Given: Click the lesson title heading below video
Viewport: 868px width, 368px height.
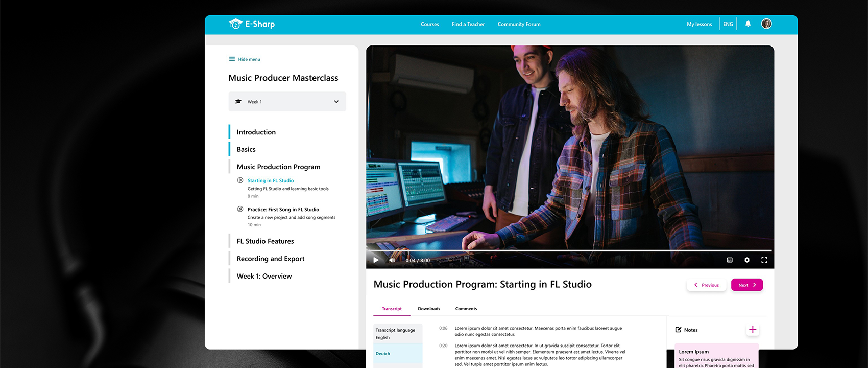Looking at the screenshot, I should tap(483, 284).
